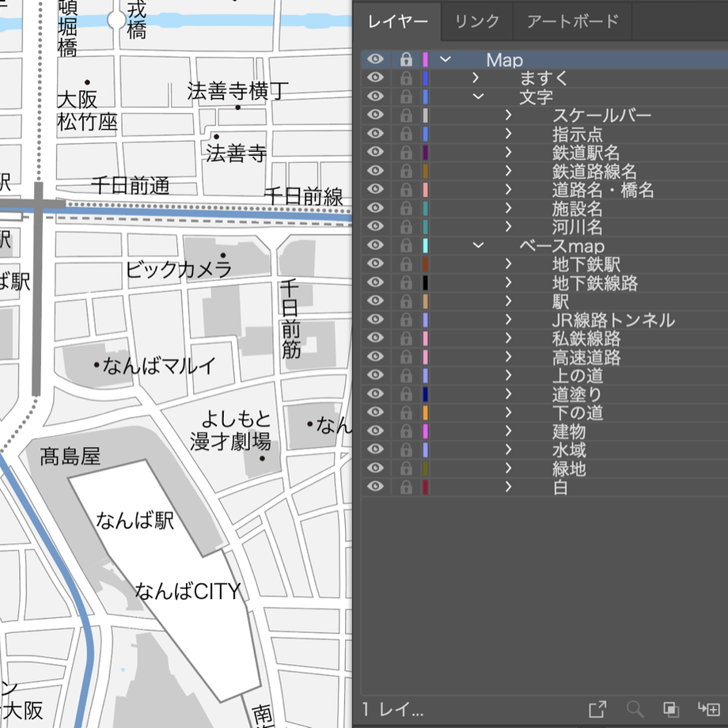Click the 髙島屋 label on map
Screen dimensions: 728x728
click(70, 457)
